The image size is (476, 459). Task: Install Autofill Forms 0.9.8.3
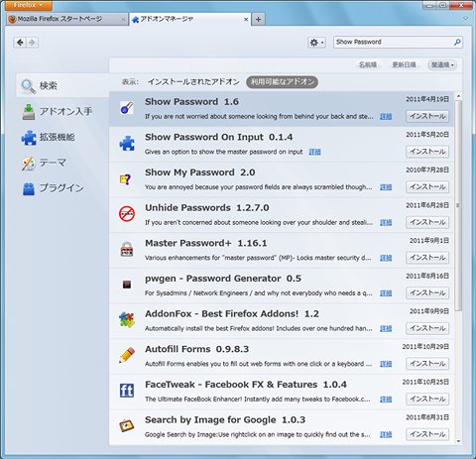[x=427, y=364]
